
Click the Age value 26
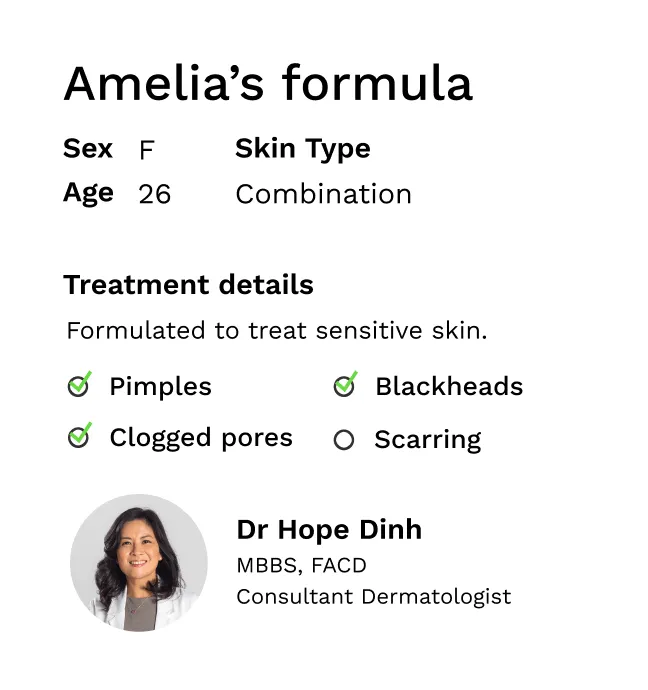click(155, 194)
